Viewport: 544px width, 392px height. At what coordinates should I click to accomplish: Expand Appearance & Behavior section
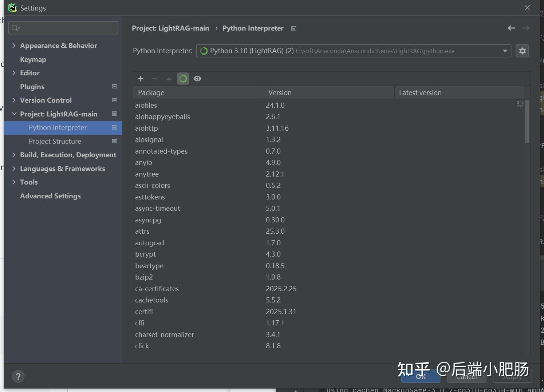14,45
